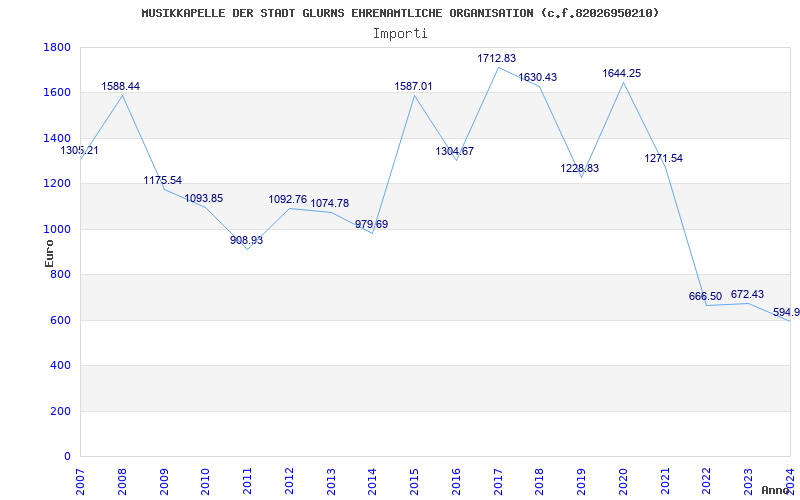Image resolution: width=800 pixels, height=500 pixels.
Task: Click the Musikkapelle chart title text
Action: [x=400, y=13]
